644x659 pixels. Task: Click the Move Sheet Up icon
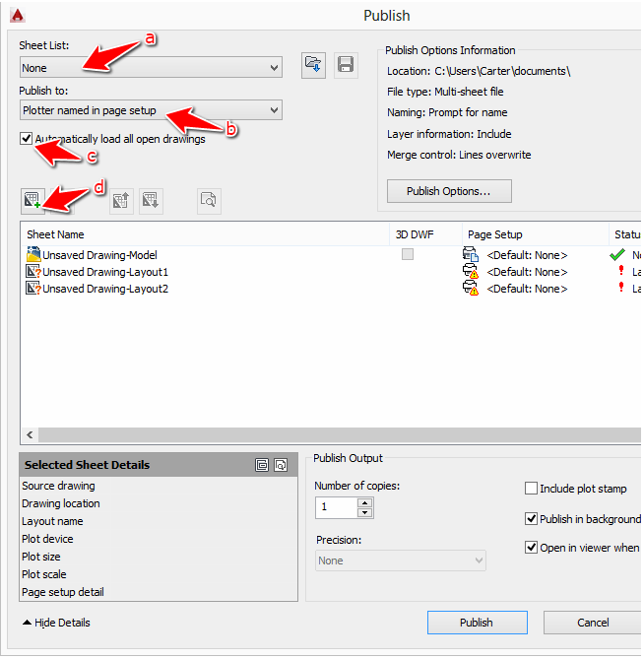121,201
